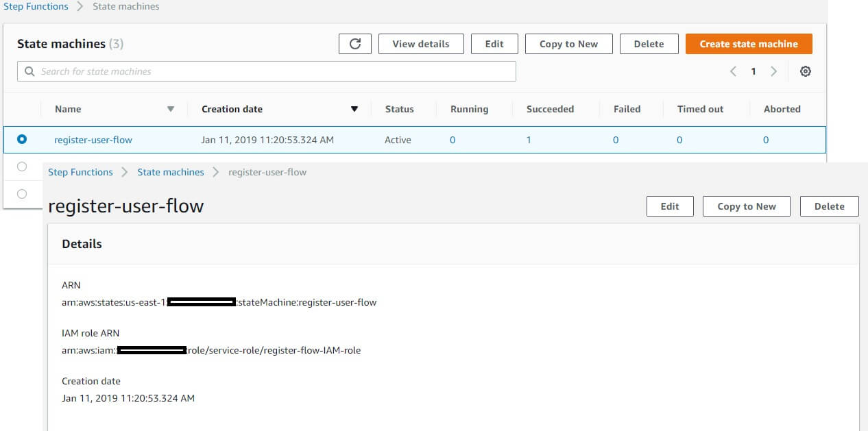Go to previous page arrow
This screenshot has width=868, height=431.
click(x=733, y=71)
